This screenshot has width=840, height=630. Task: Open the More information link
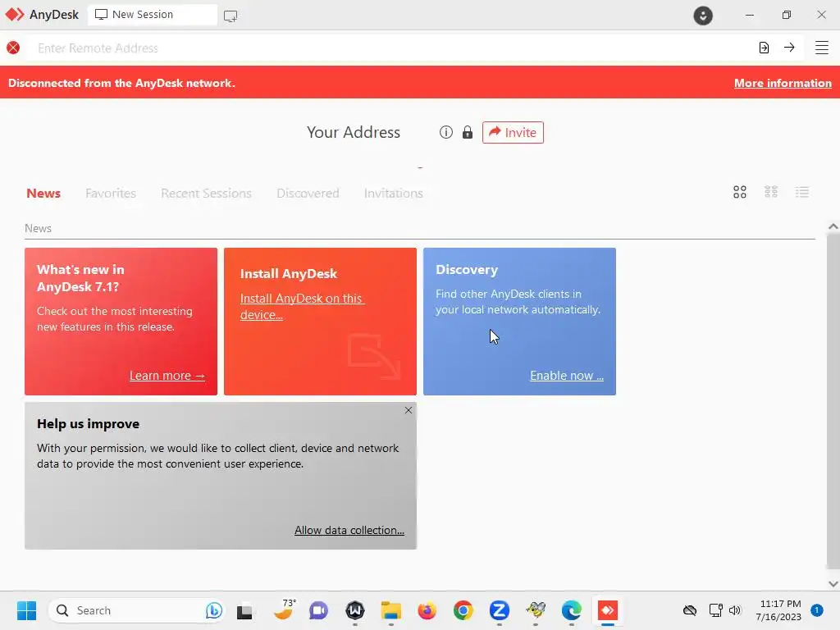click(783, 83)
